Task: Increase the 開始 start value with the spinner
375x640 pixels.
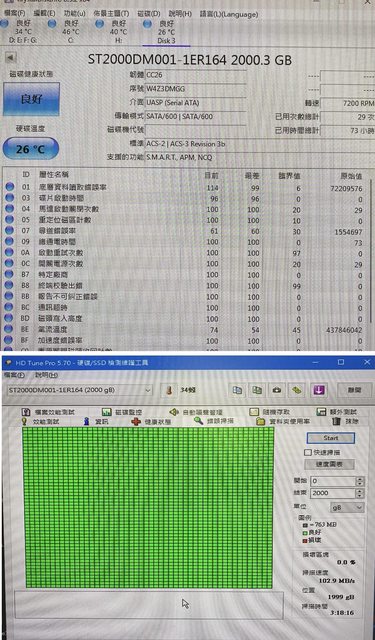Action: 359,479
